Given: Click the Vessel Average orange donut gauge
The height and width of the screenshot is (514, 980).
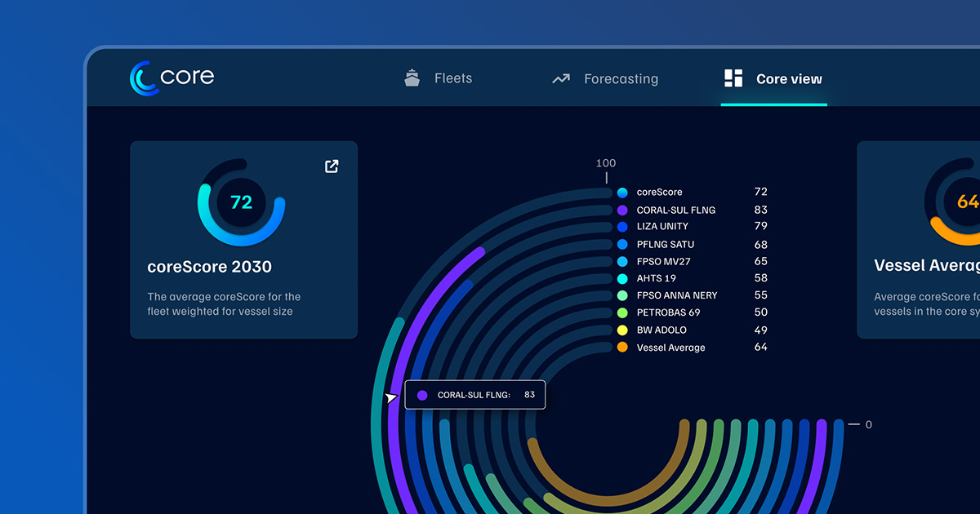Looking at the screenshot, I should point(951,202).
